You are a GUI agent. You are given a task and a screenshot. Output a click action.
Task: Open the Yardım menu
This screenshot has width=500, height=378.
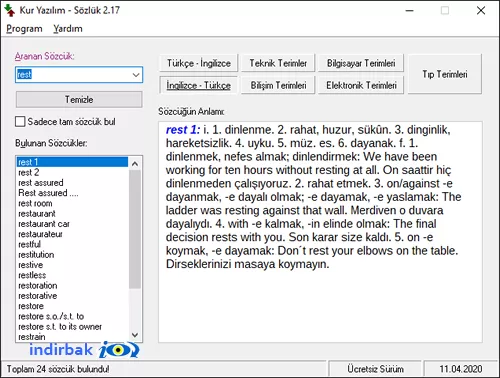68,29
